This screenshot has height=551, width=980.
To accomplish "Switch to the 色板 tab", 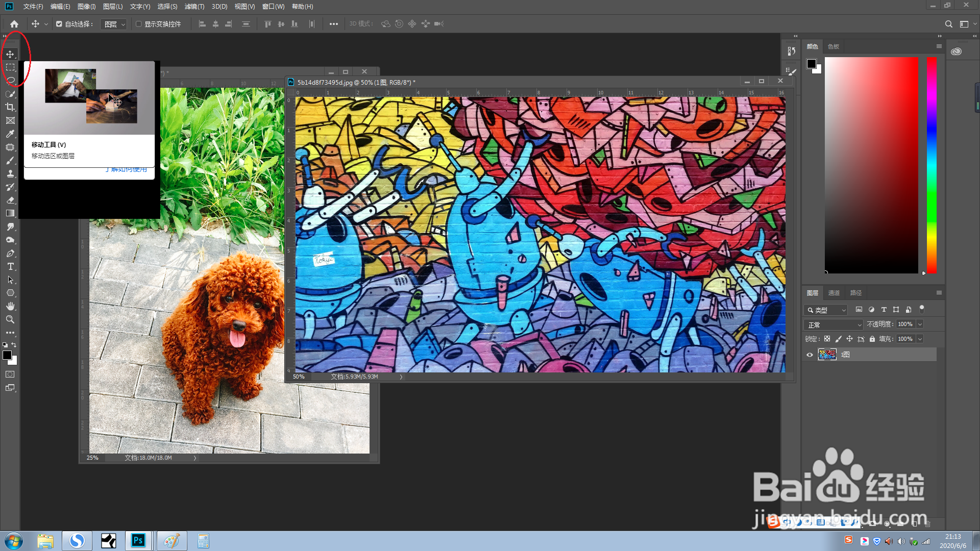I will click(834, 46).
